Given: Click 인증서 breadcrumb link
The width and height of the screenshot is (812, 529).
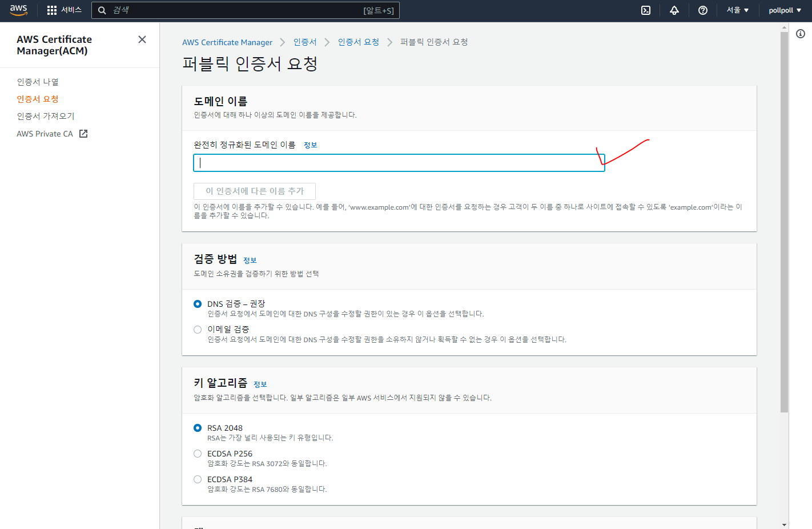Looking at the screenshot, I should [x=305, y=42].
